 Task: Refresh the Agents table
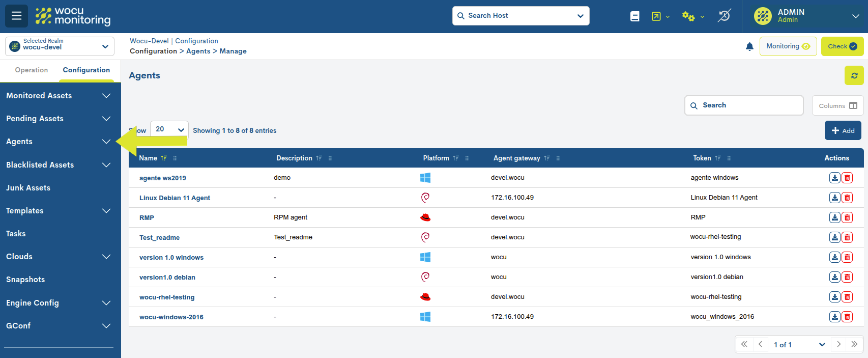click(x=854, y=75)
